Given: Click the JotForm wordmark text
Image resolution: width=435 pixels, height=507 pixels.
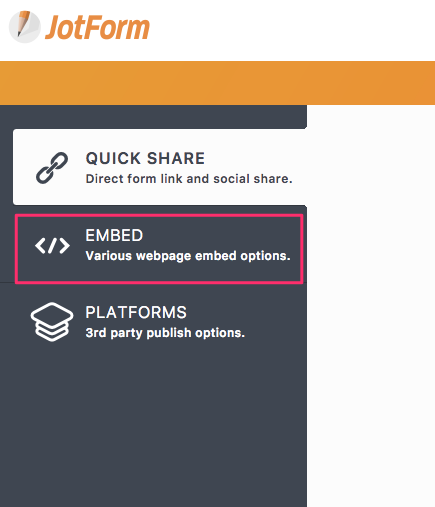Looking at the screenshot, I should [97, 27].
